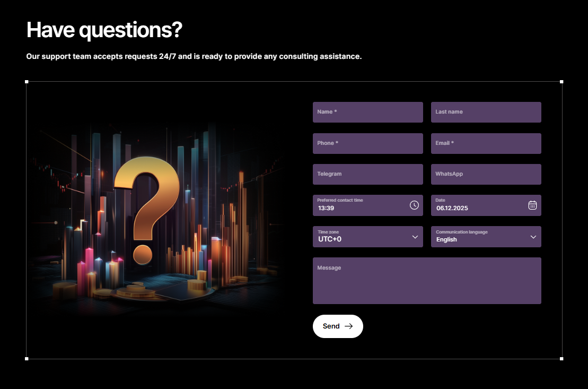The height and width of the screenshot is (389, 588).
Task: Select the Telegram input field
Action: click(367, 175)
